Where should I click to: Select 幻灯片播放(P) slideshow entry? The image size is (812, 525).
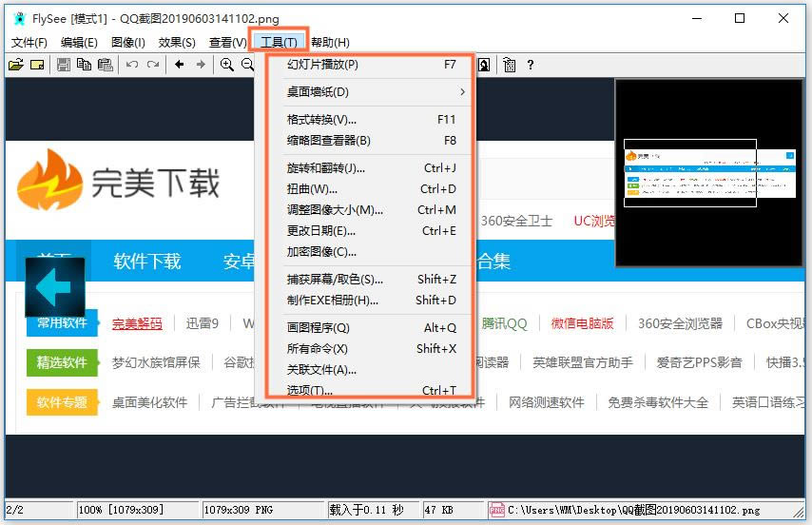370,65
